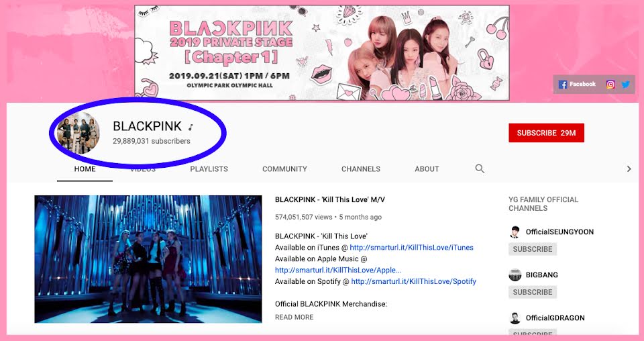Open the Facebook link in banner
Viewport: 644px width, 341px height.
(577, 84)
